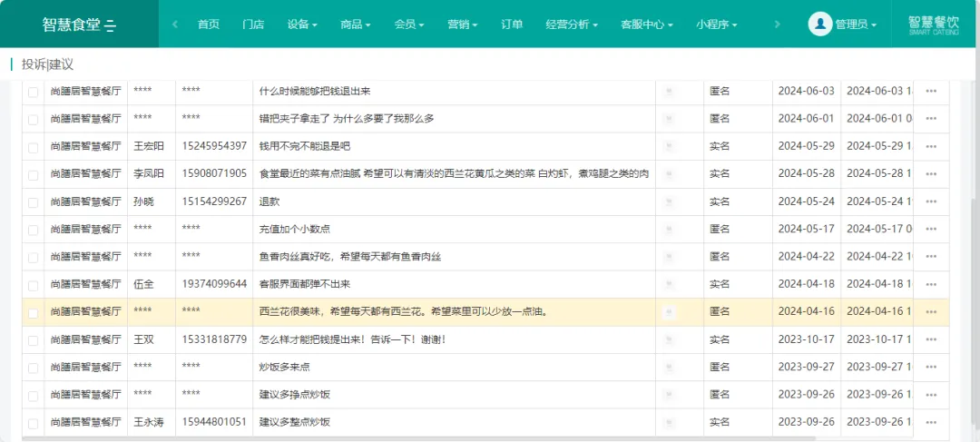Viewport: 980px width, 442px height.
Task: Click the 投诉|建议 page heading
Action: click(47, 64)
